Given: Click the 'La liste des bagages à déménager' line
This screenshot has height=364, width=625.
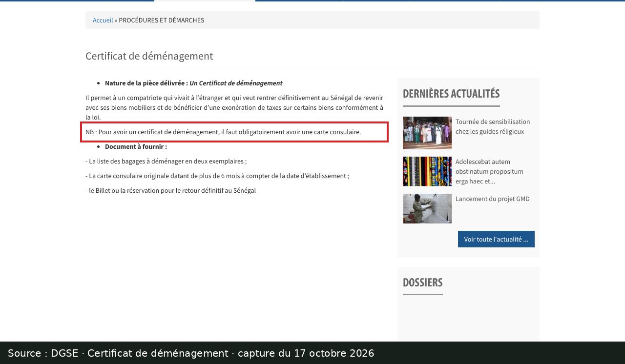Looking at the screenshot, I should [166, 161].
